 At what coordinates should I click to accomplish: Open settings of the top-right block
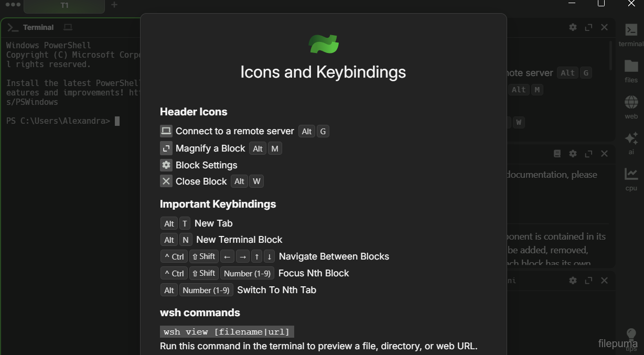pos(573,27)
